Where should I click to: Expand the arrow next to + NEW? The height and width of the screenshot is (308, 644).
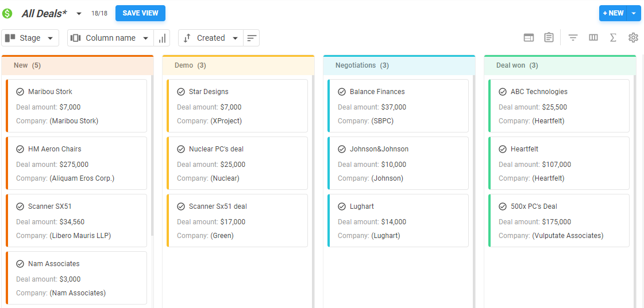pyautogui.click(x=634, y=13)
